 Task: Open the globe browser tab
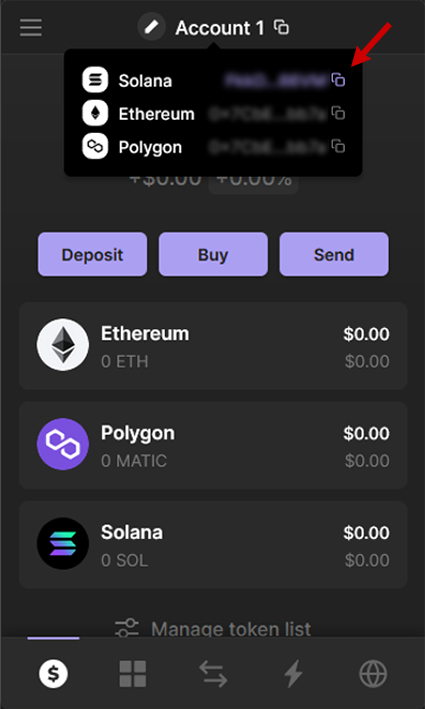click(373, 674)
